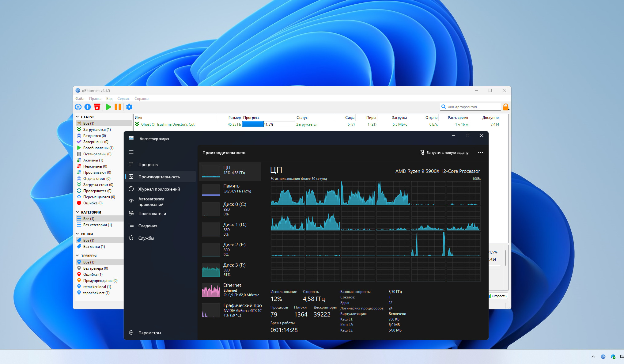Collapse the МЕТКИ section
This screenshot has height=364, width=624.
click(x=78, y=234)
